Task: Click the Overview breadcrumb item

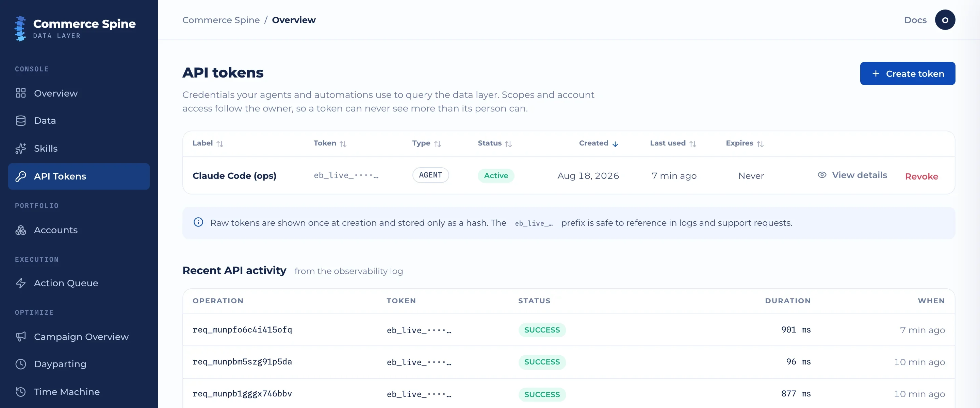Action: coord(294,20)
